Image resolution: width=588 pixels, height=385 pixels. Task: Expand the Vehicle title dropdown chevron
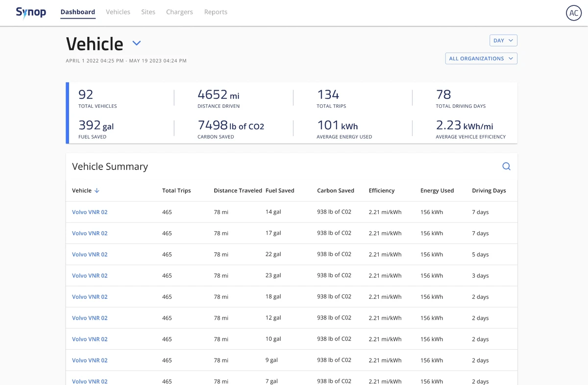[137, 43]
